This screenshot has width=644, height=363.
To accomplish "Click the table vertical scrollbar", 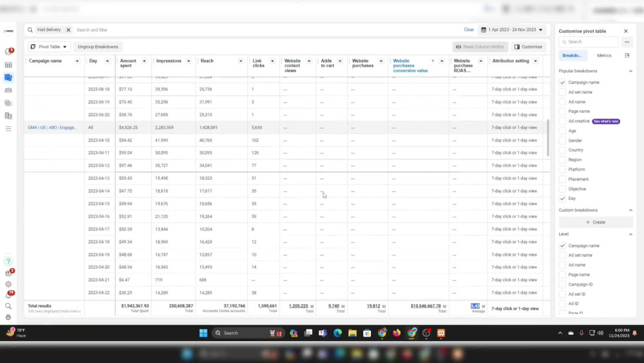I will pyautogui.click(x=548, y=138).
